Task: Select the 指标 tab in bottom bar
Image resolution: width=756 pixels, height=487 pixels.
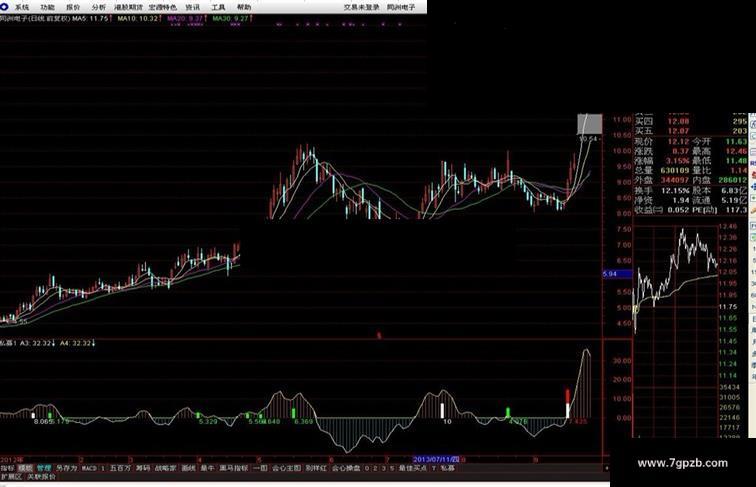Action: [7, 468]
